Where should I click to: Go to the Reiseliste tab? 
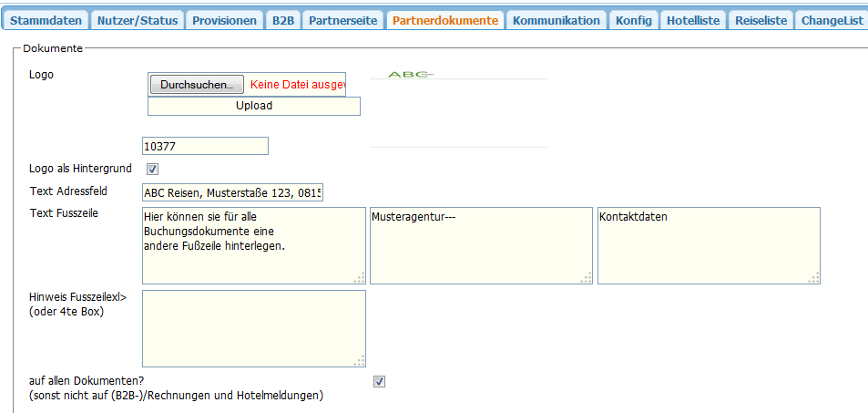point(761,20)
